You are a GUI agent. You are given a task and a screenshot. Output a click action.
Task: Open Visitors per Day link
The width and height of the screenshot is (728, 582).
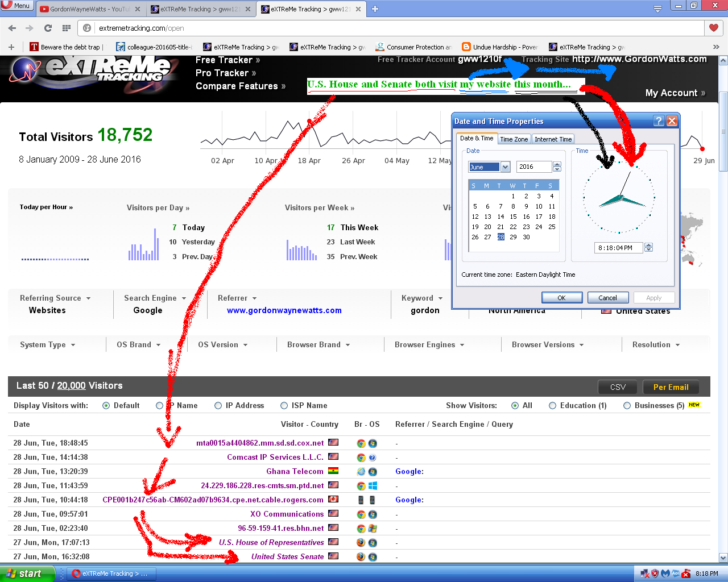[x=158, y=208]
